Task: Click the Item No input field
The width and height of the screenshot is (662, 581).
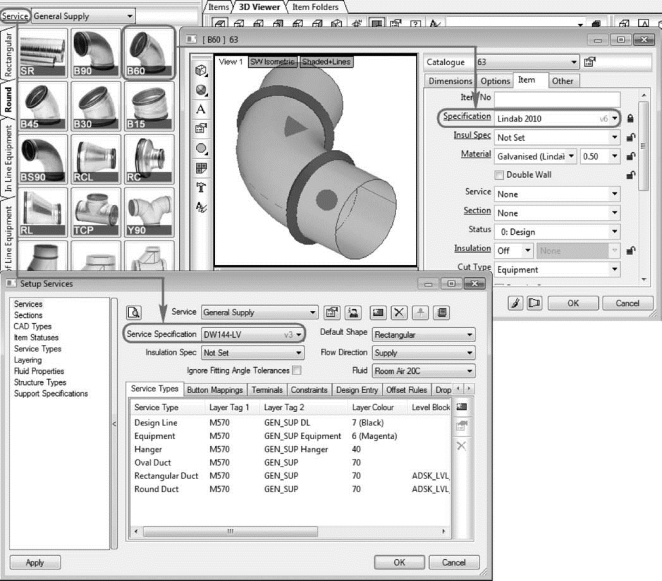Action: point(557,99)
